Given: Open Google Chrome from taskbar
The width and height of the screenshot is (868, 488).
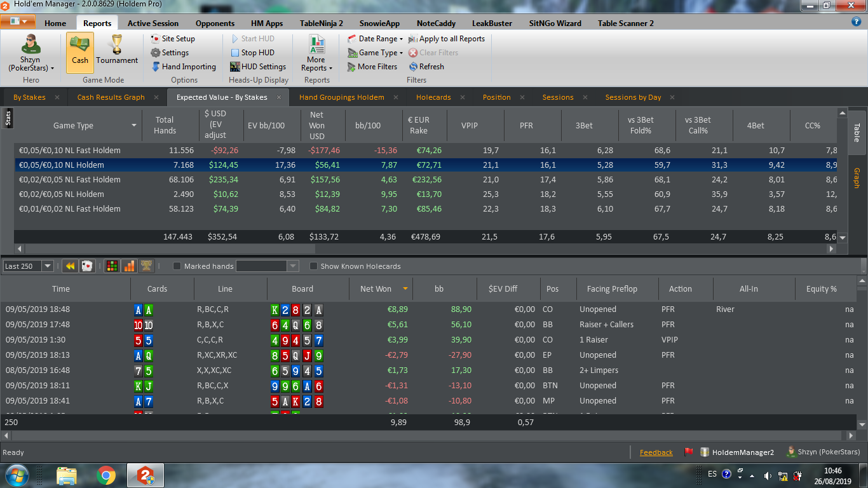Looking at the screenshot, I should coord(106,475).
